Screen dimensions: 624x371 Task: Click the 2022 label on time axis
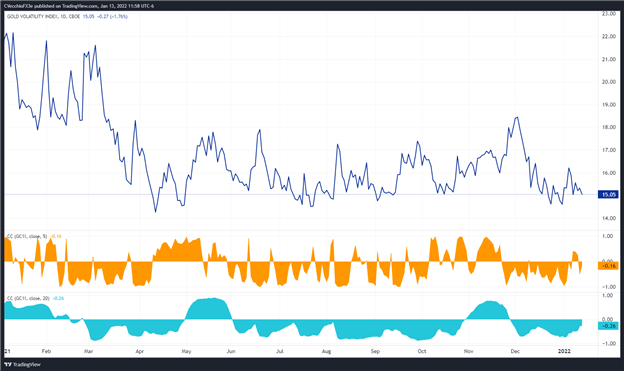coord(564,351)
